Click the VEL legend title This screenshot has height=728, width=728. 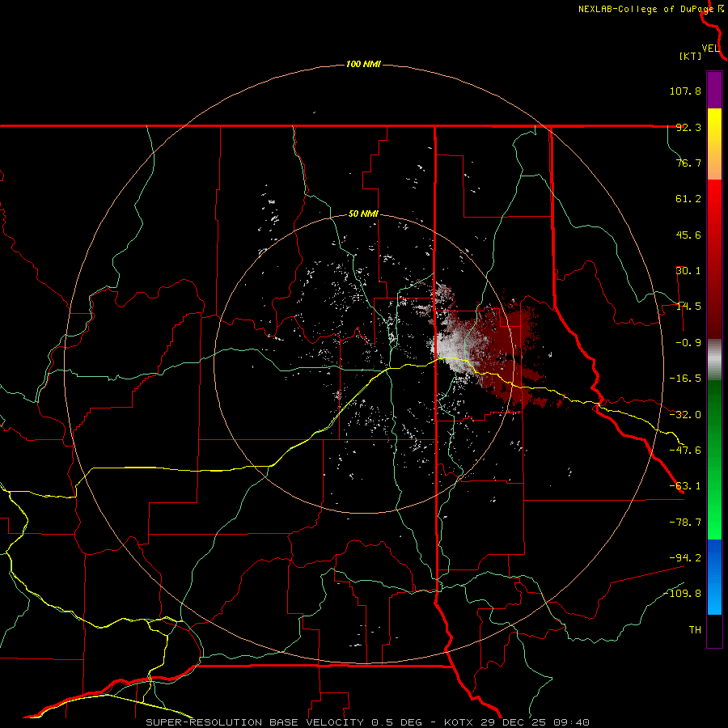(x=710, y=49)
